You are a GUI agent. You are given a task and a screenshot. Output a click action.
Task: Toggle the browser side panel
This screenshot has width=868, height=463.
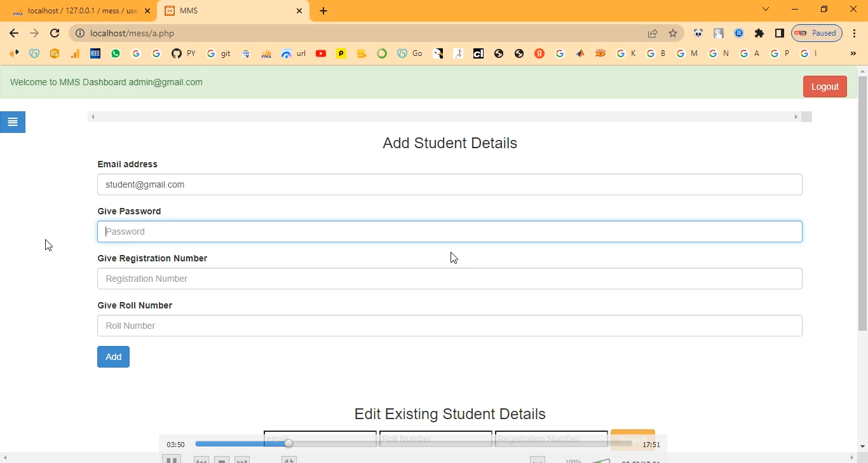[779, 33]
